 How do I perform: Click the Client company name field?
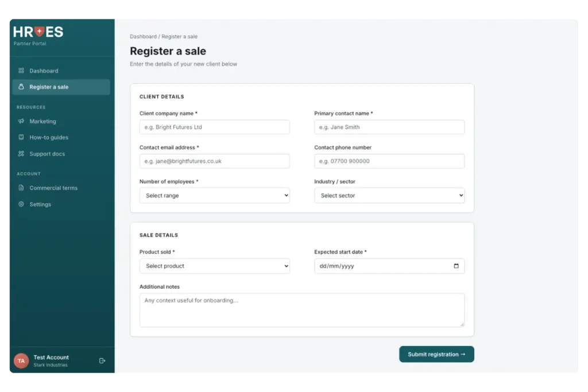(x=215, y=127)
